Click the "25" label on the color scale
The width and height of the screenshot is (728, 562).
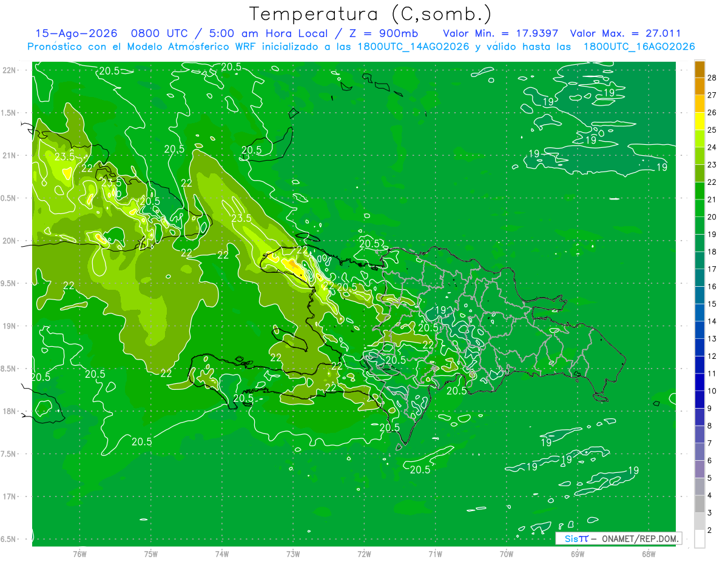712,130
